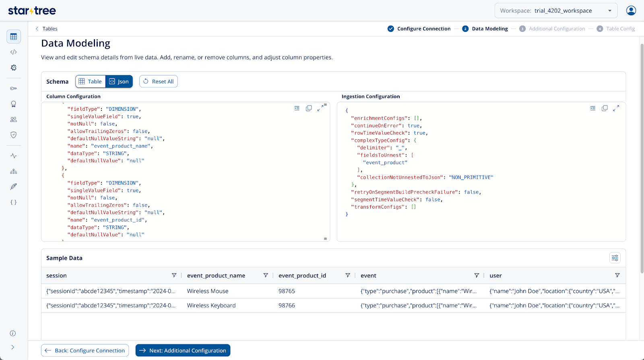Open the Tables icon in the left sidebar
This screenshot has height=360, width=644.
pyautogui.click(x=14, y=37)
